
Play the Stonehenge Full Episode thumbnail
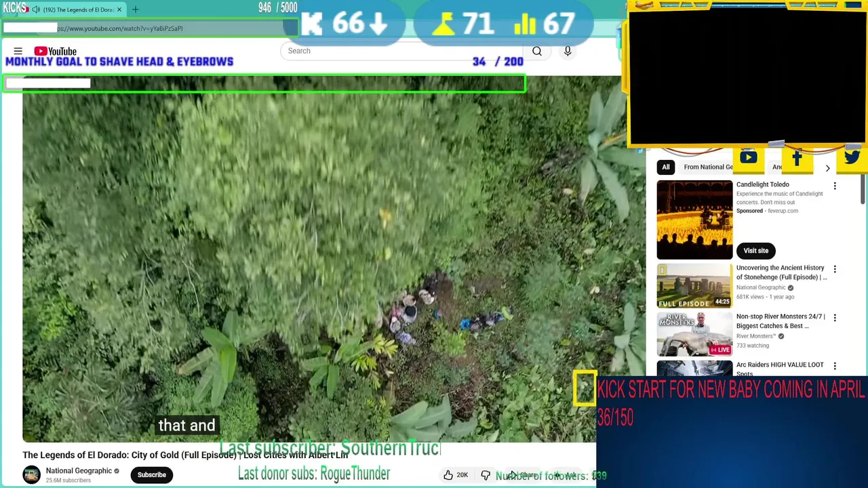pos(694,286)
